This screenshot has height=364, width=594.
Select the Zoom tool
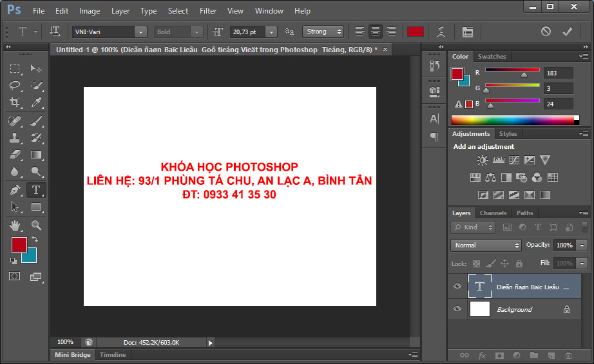coord(36,225)
